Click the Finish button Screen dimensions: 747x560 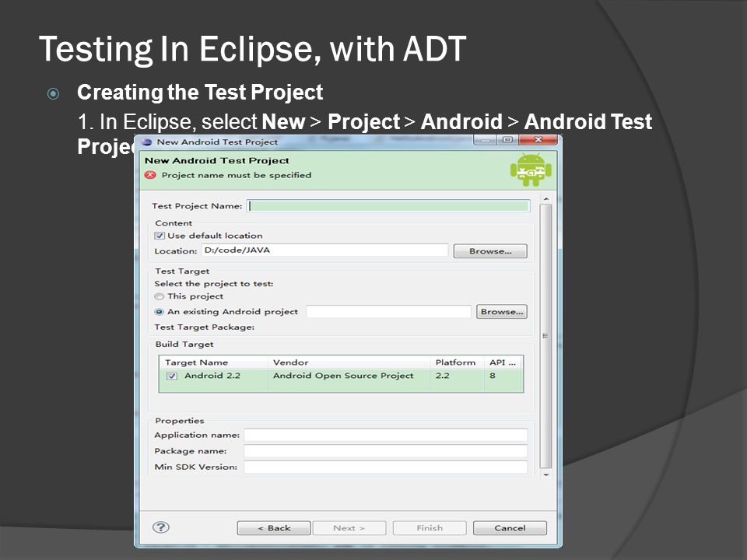[430, 528]
